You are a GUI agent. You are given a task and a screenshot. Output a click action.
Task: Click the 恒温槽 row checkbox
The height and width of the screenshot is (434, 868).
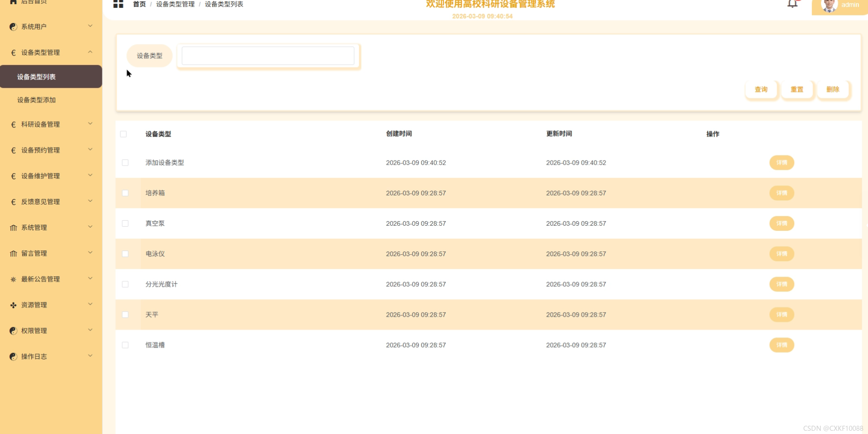tap(125, 345)
